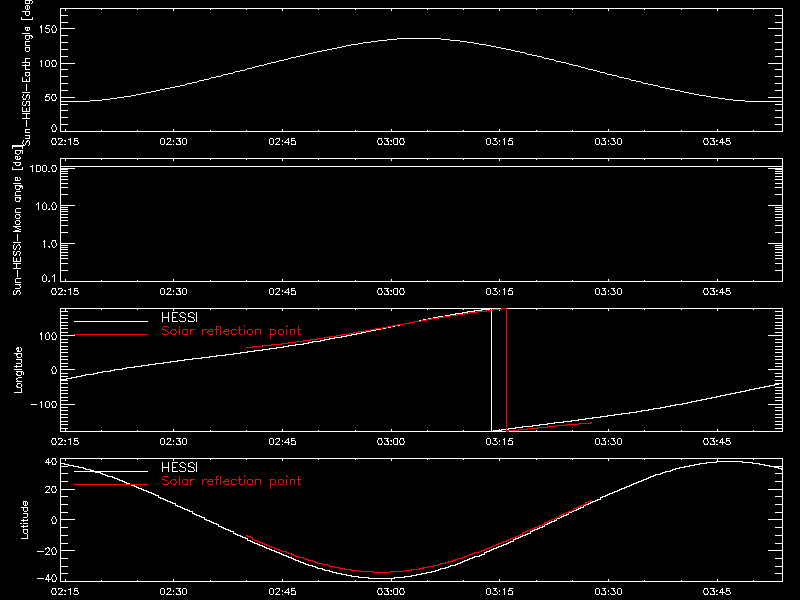The height and width of the screenshot is (600, 800).
Task: Click the 0.1 tick on Moon angle axis
Action: click(x=49, y=278)
